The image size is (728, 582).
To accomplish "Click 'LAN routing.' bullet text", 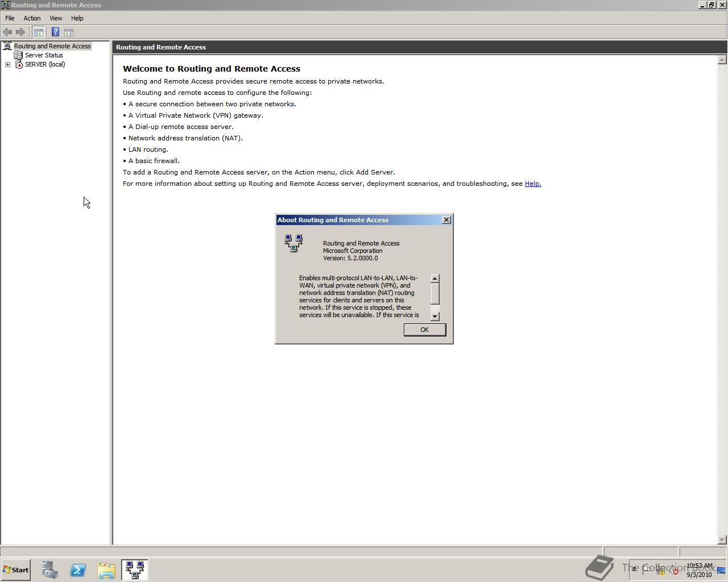I will pyautogui.click(x=148, y=149).
